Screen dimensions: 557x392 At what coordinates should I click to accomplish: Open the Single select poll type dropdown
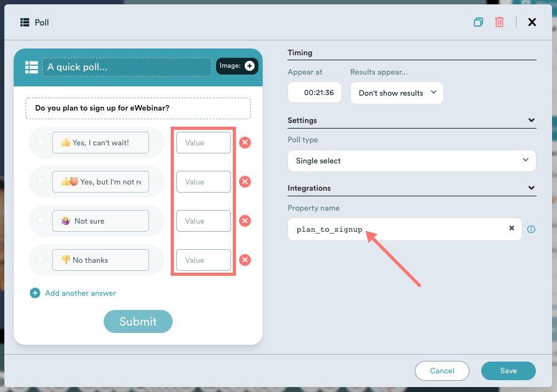[411, 161]
